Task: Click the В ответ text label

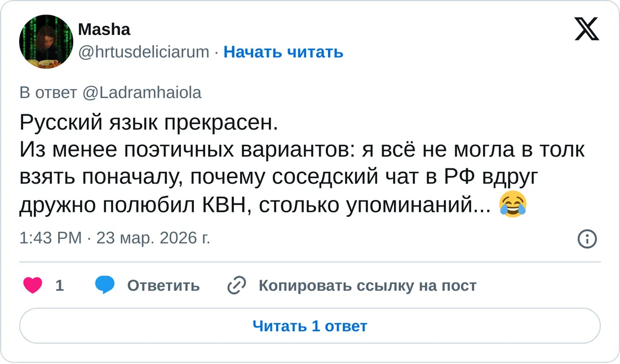Action: tap(48, 92)
